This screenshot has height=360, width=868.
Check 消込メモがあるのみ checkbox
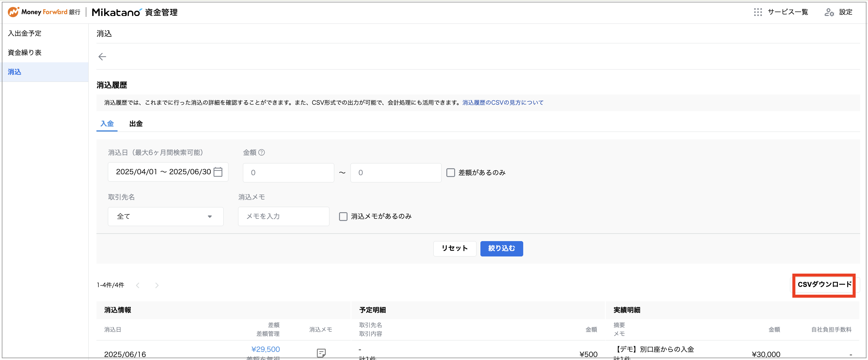point(343,216)
